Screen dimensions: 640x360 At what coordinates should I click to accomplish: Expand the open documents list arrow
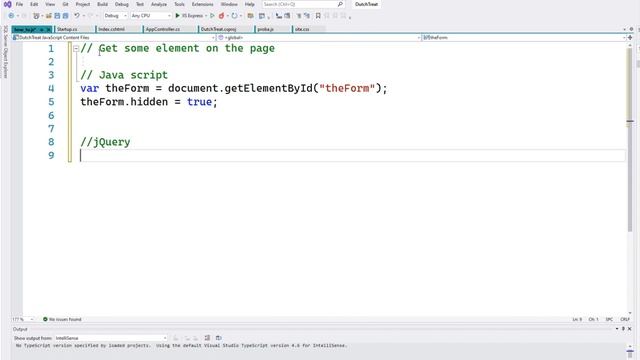click(624, 29)
